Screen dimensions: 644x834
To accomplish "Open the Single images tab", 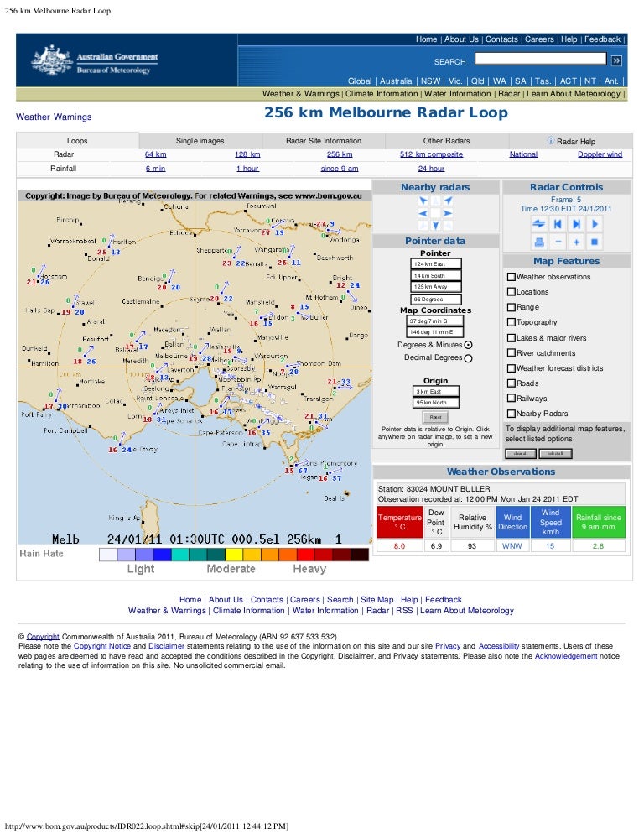I will tap(200, 141).
